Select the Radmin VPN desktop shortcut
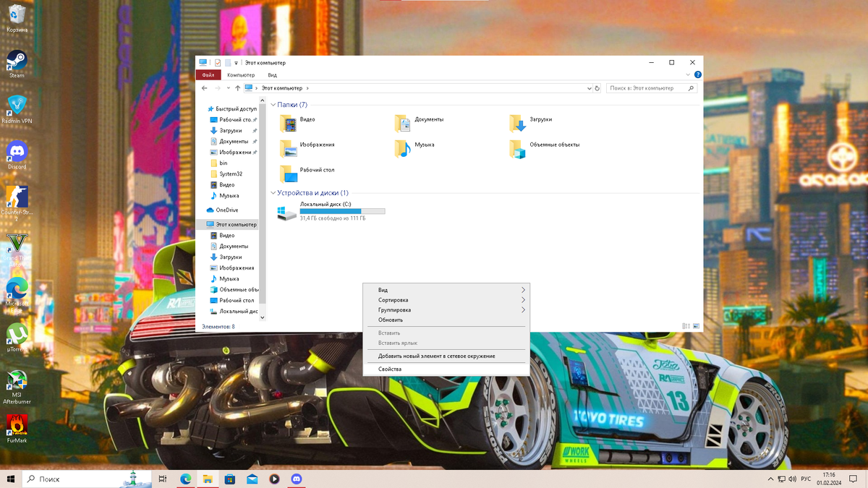Screen dimensions: 868x488 point(17,110)
